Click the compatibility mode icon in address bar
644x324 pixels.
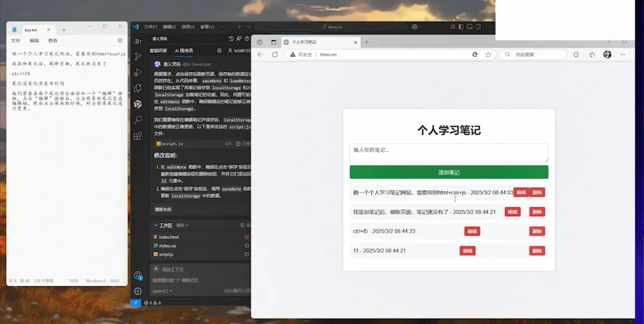pos(475,54)
